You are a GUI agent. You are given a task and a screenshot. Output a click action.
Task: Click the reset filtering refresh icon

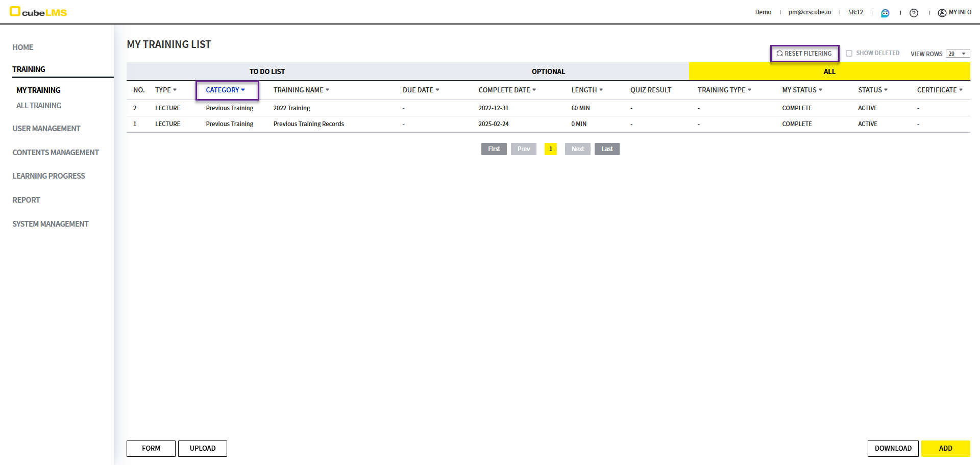(x=779, y=54)
